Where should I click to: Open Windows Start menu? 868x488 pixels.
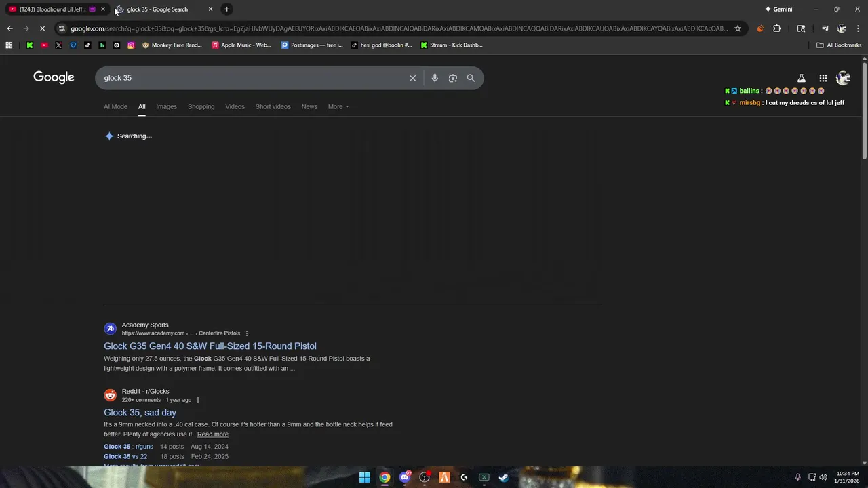pos(364,477)
